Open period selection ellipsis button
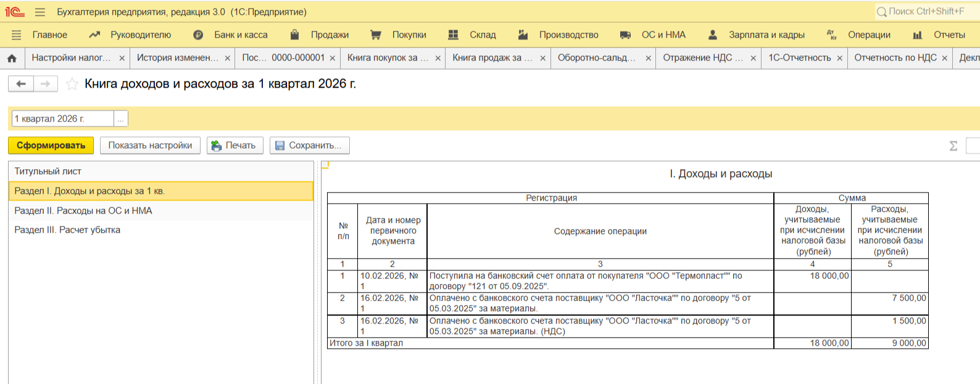This screenshot has width=980, height=384. pyautogui.click(x=121, y=119)
